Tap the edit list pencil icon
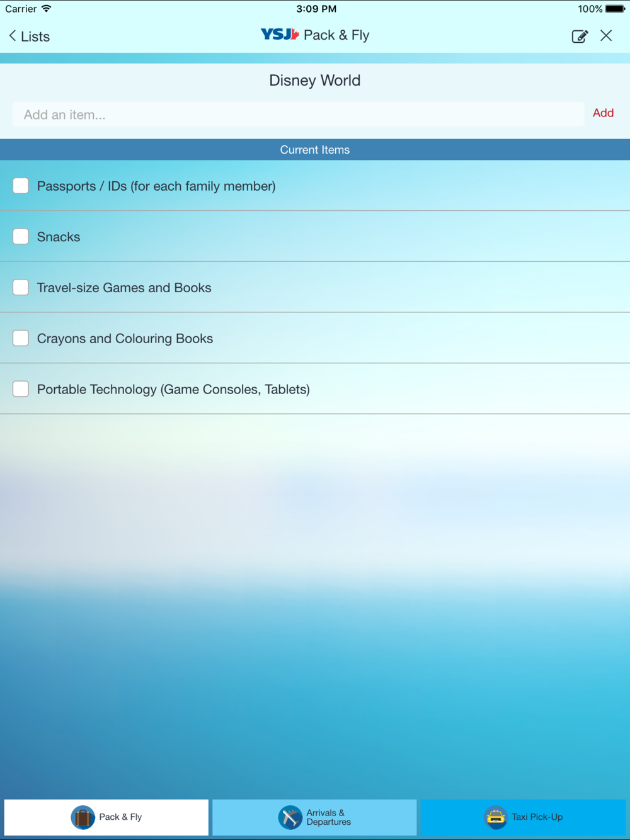 (x=580, y=36)
